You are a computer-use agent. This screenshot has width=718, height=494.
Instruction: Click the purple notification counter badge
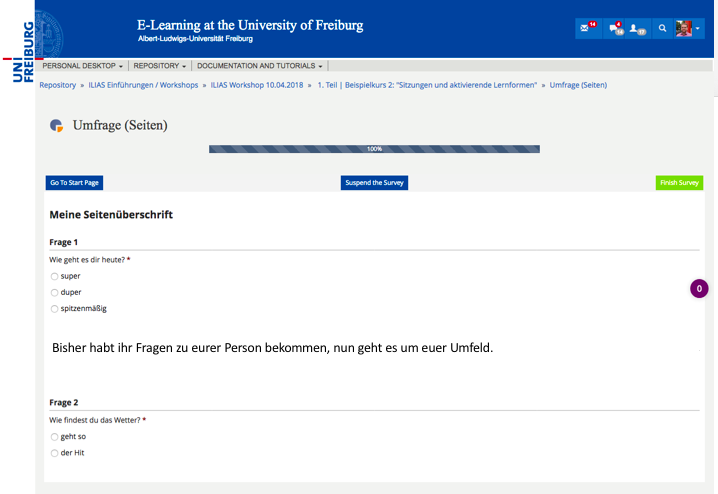pyautogui.click(x=699, y=289)
